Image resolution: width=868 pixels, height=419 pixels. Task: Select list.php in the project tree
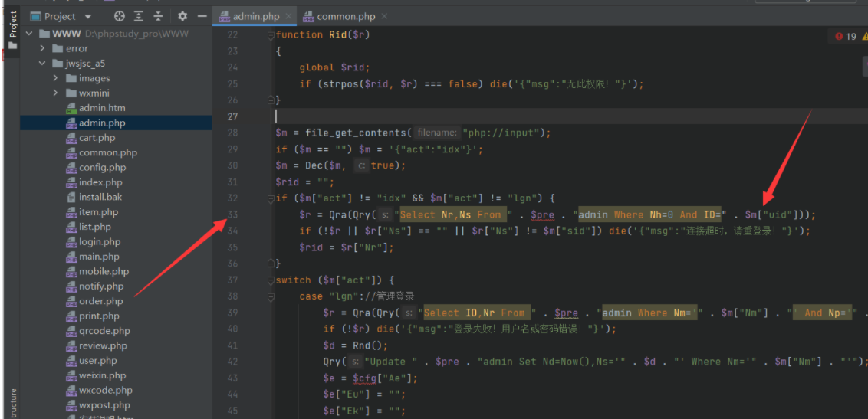(x=94, y=228)
